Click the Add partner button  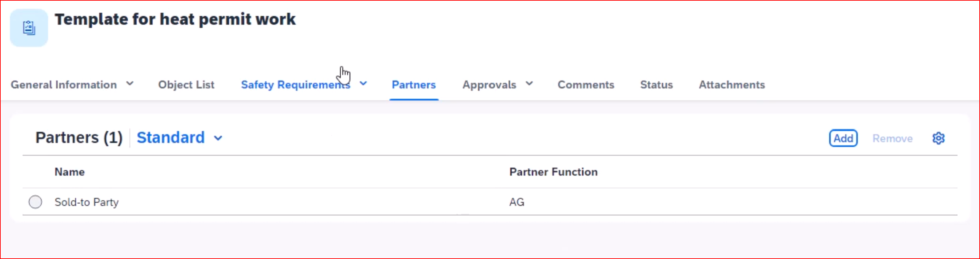843,138
